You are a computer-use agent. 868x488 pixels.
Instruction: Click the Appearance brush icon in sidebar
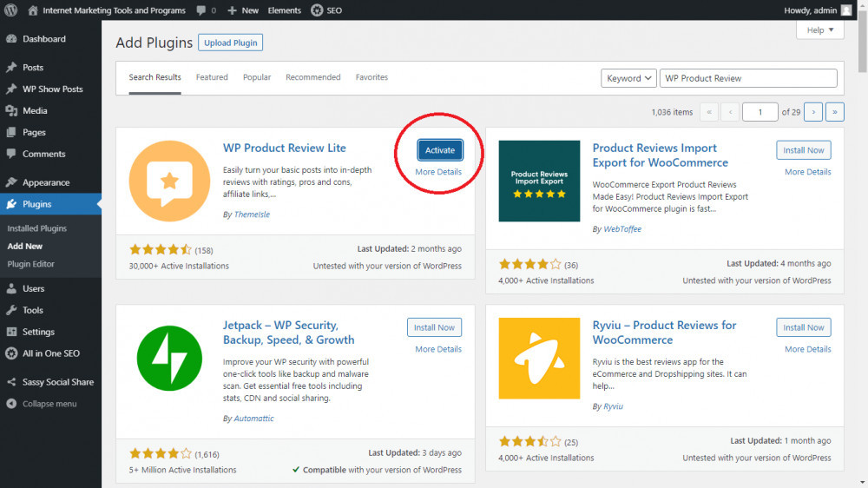[x=11, y=182]
